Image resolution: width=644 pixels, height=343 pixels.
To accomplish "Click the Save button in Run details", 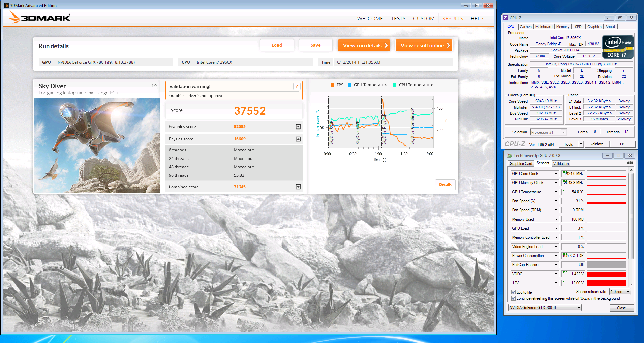I will 316,45.
